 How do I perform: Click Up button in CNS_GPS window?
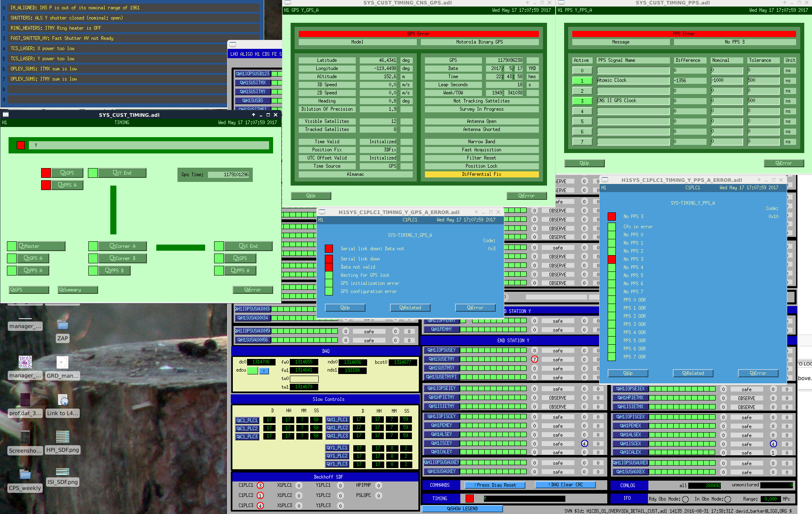[311, 196]
